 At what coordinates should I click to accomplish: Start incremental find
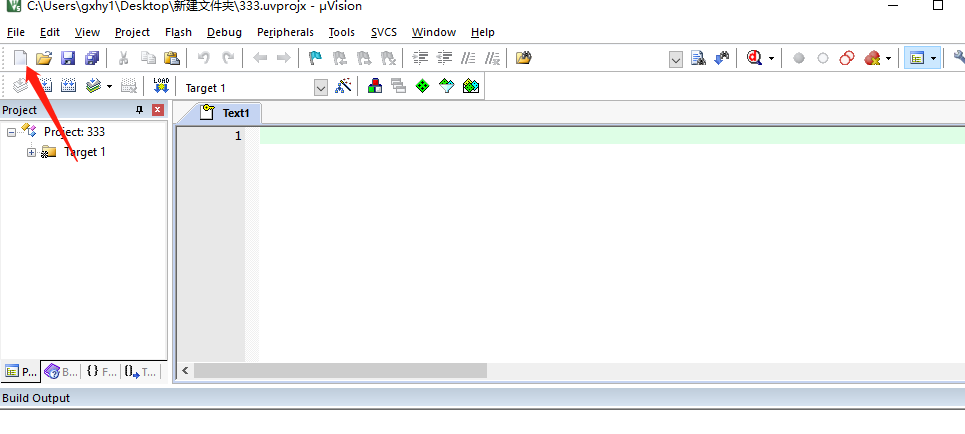coord(722,58)
